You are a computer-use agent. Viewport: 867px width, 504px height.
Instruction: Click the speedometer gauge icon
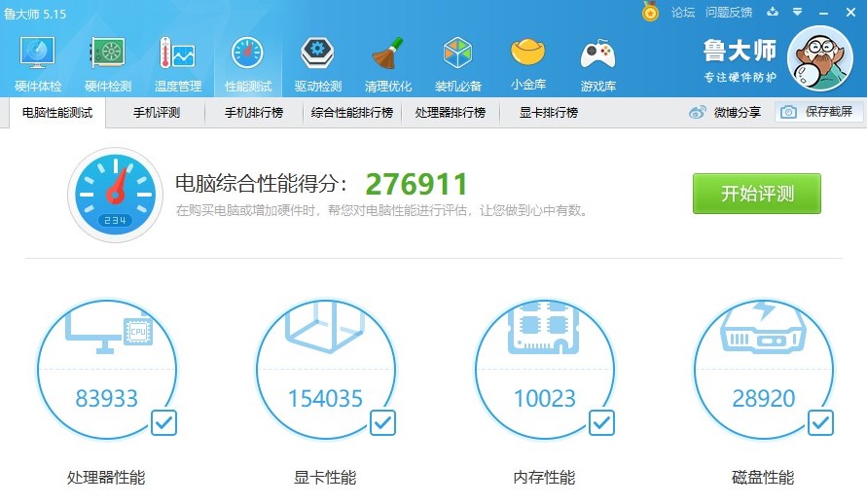coord(115,195)
